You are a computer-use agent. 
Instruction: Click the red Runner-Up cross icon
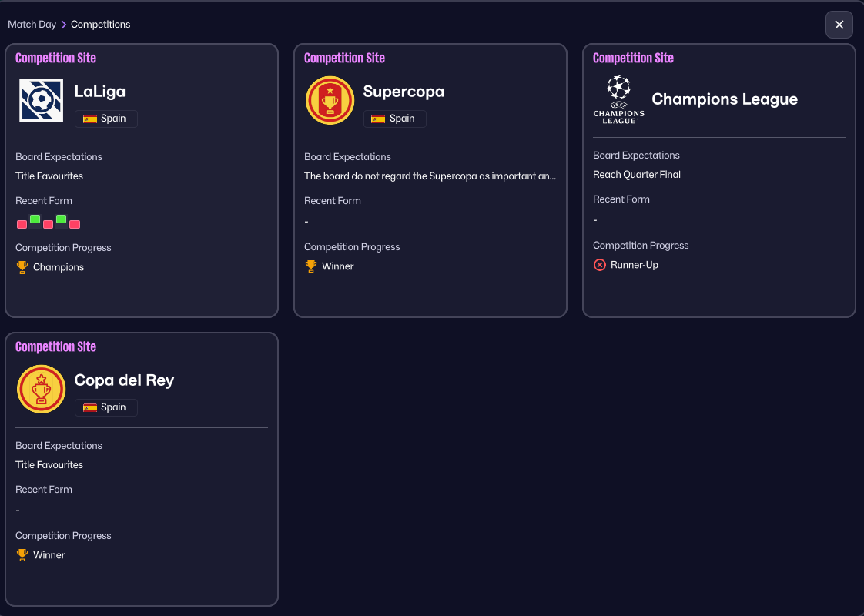[600, 265]
